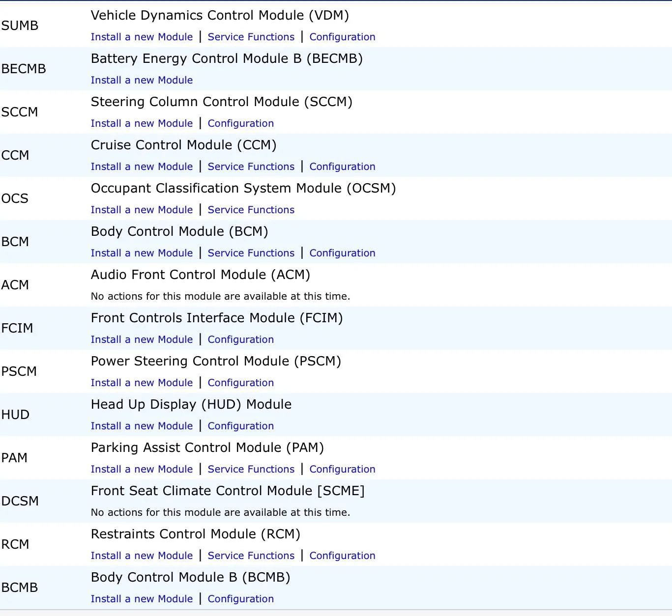Install a new Battery Energy Control Module B

pyautogui.click(x=142, y=80)
